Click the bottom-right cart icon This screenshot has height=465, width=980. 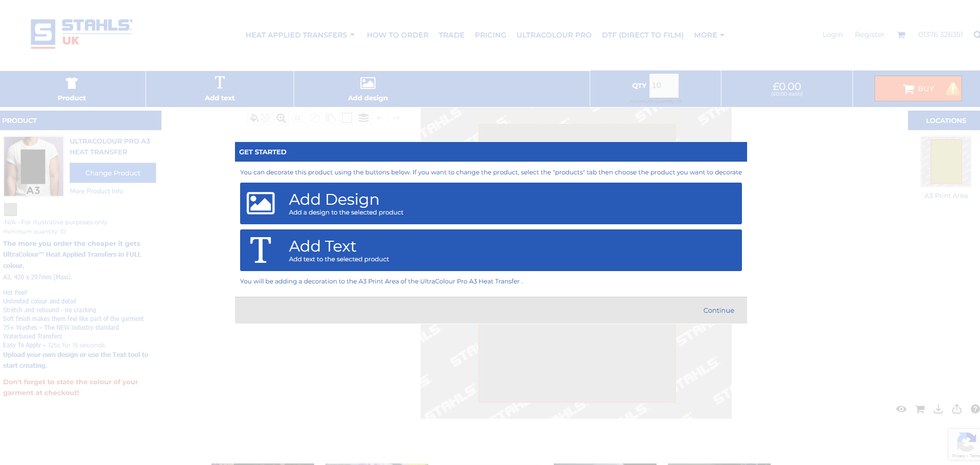pyautogui.click(x=920, y=409)
